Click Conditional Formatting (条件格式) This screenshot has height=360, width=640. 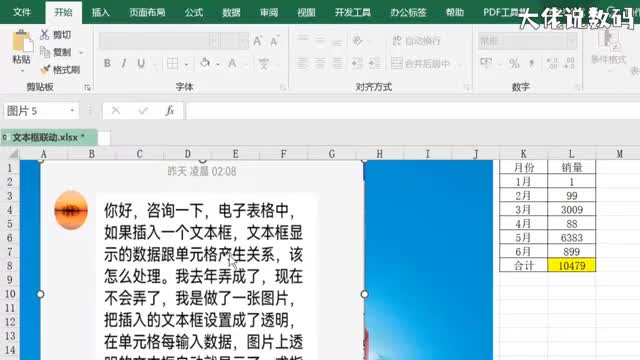tap(608, 48)
